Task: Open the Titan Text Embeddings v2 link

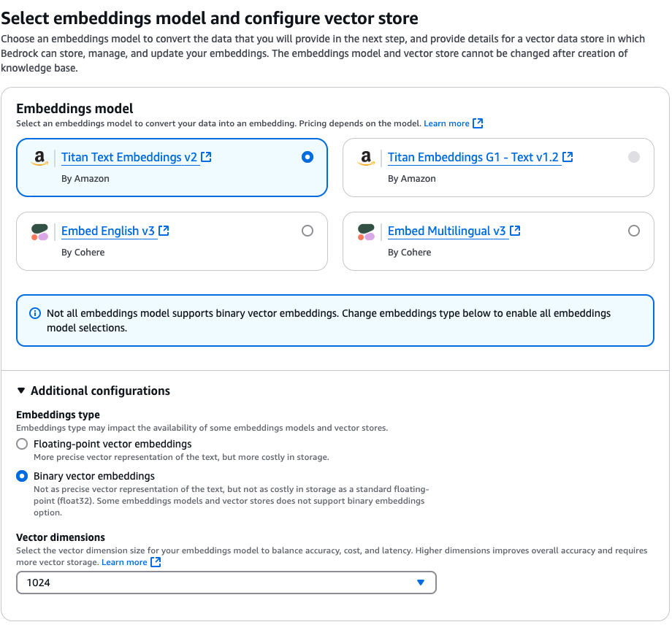Action: (x=129, y=157)
